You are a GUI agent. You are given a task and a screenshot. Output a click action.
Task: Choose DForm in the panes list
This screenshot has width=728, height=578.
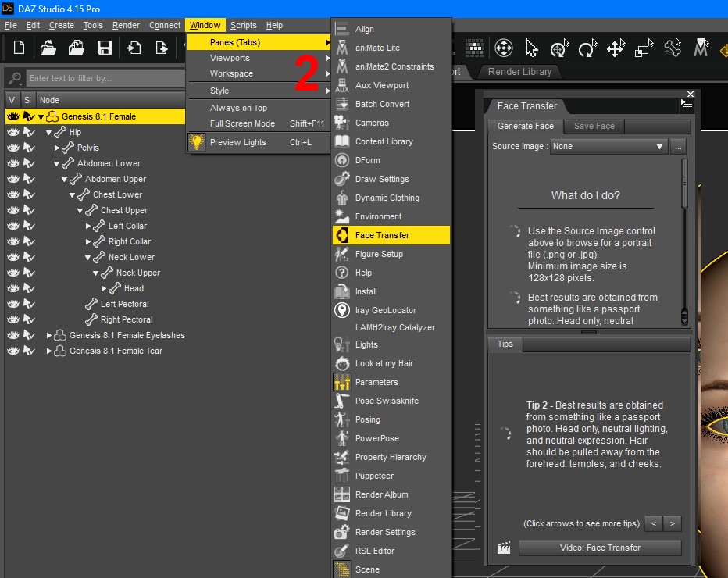[391, 160]
